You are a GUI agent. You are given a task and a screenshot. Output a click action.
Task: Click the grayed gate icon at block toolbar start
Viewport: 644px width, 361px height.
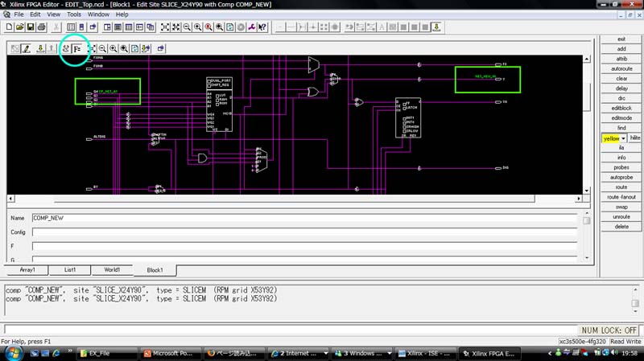(x=15, y=49)
